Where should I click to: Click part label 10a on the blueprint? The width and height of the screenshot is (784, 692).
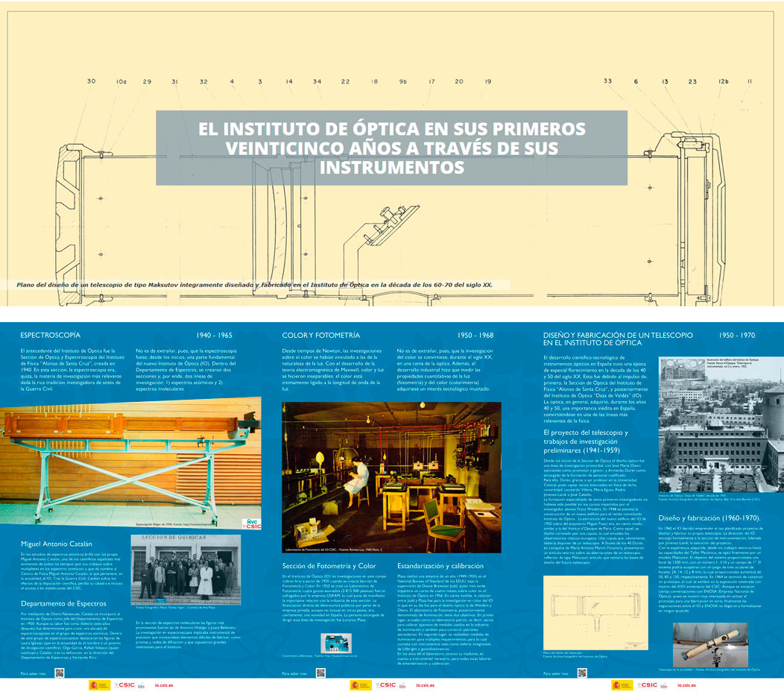(121, 81)
